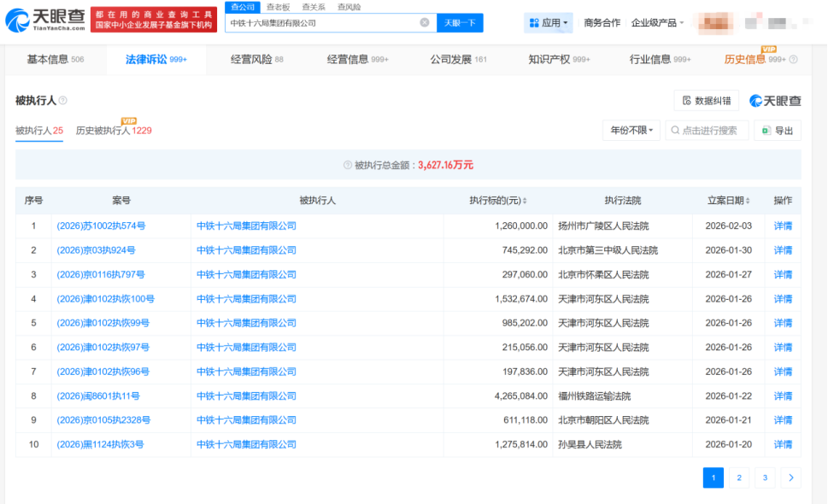The image size is (828, 504).
Task: Open the 应用 dropdown menu
Action: [x=549, y=23]
